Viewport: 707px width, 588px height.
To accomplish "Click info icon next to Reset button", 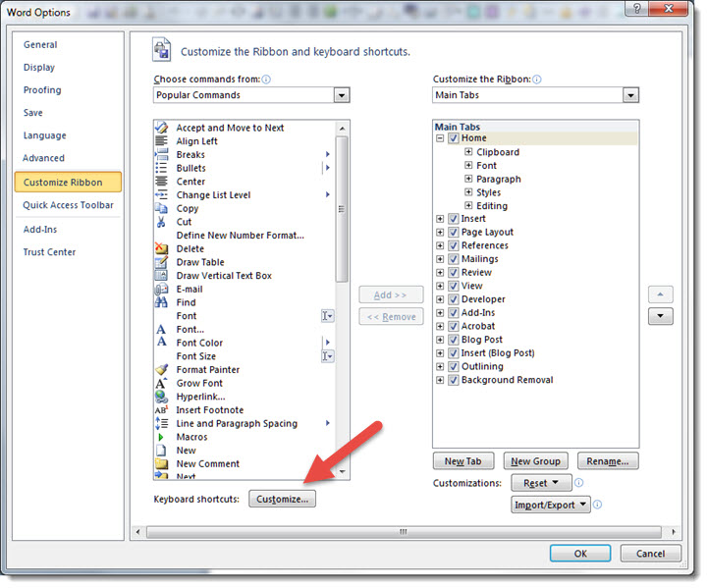I will 579,483.
